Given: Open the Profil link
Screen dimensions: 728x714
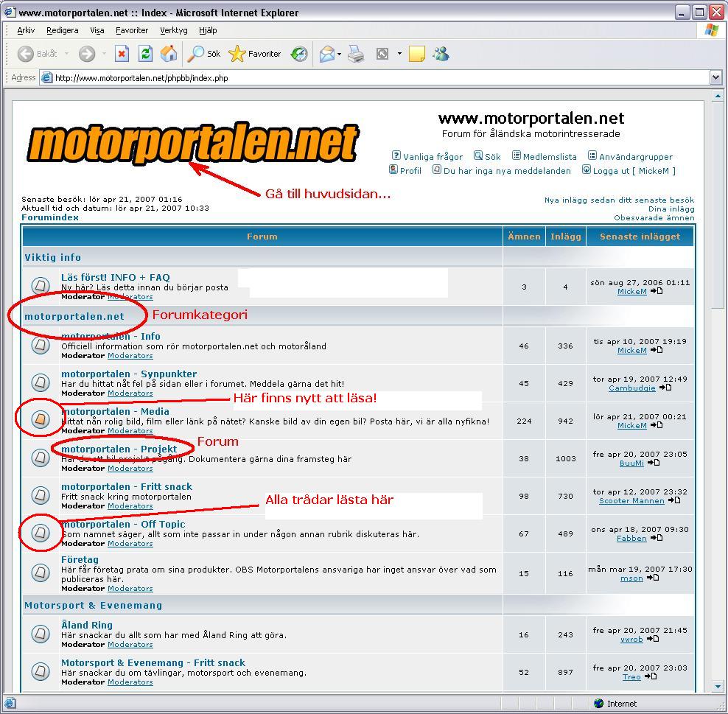Looking at the screenshot, I should click(410, 171).
